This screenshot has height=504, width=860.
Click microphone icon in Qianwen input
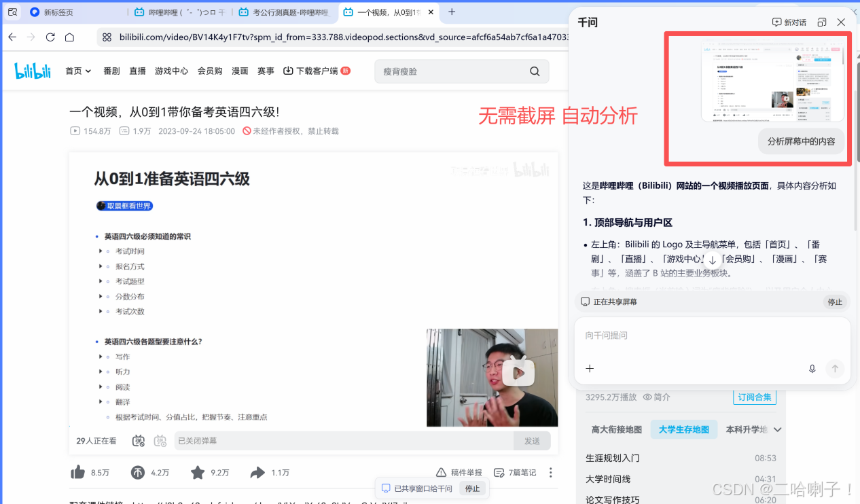coord(812,369)
